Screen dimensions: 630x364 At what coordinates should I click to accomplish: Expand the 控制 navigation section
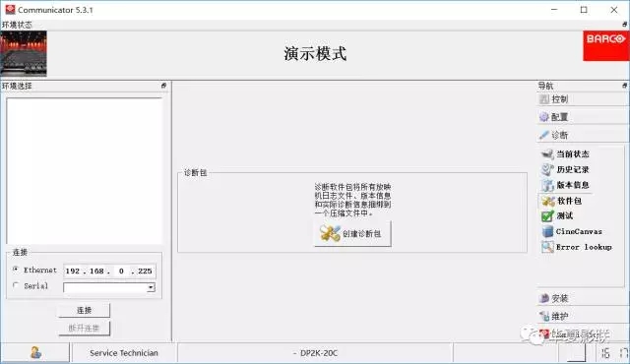point(583,99)
